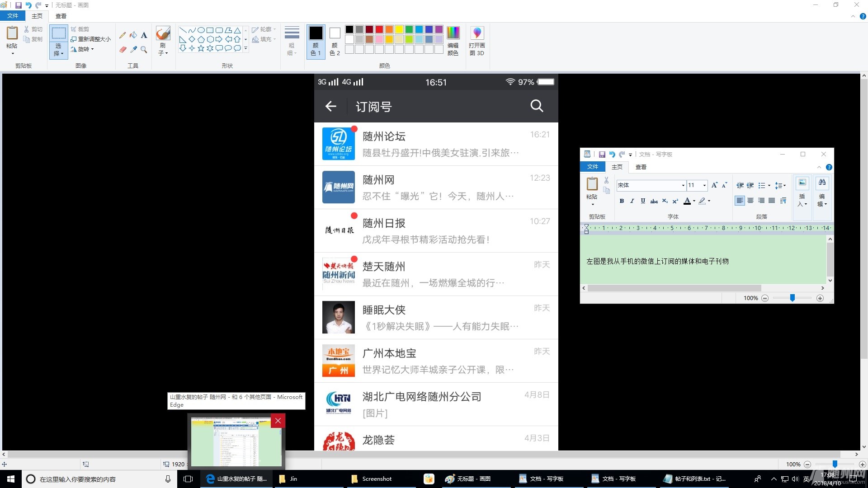The image size is (868, 488).
Task: Toggle Strikethrough formatting in WordPad
Action: pyautogui.click(x=654, y=201)
